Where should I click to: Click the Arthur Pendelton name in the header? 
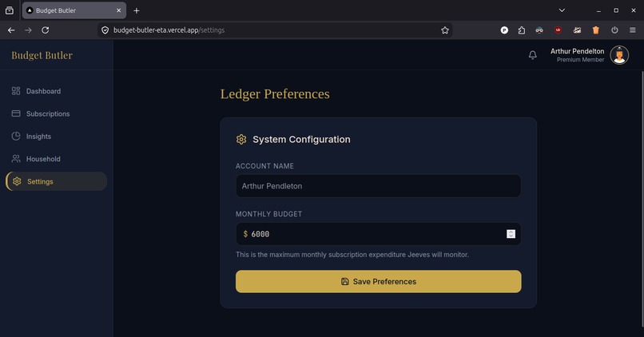point(577,51)
